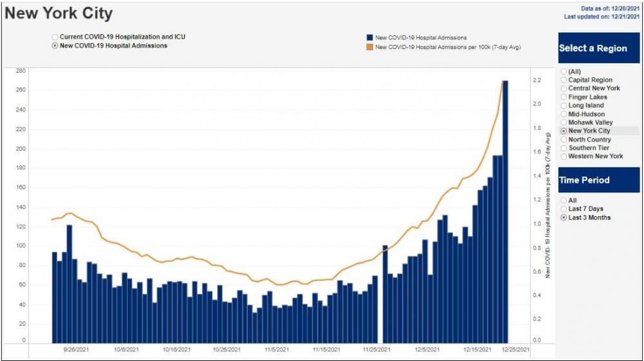Click the tallest bar at chart's right end
Screen dimensions: 644x361
(505, 212)
